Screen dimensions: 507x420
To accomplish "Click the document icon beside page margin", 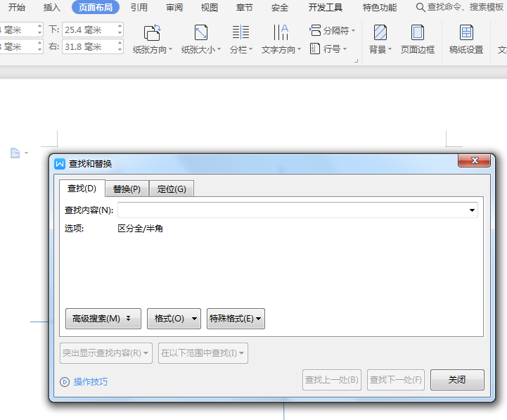I will [15, 153].
